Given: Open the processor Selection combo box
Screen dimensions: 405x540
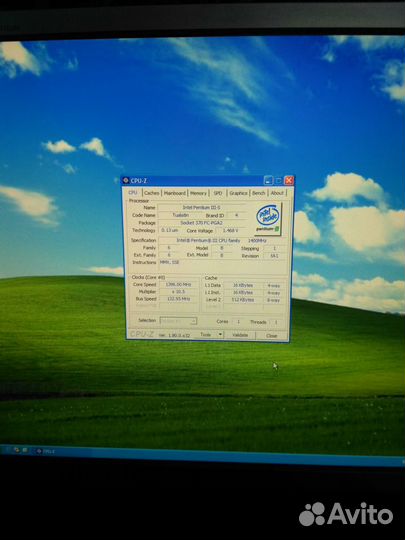Looking at the screenshot, I should pos(178,321).
